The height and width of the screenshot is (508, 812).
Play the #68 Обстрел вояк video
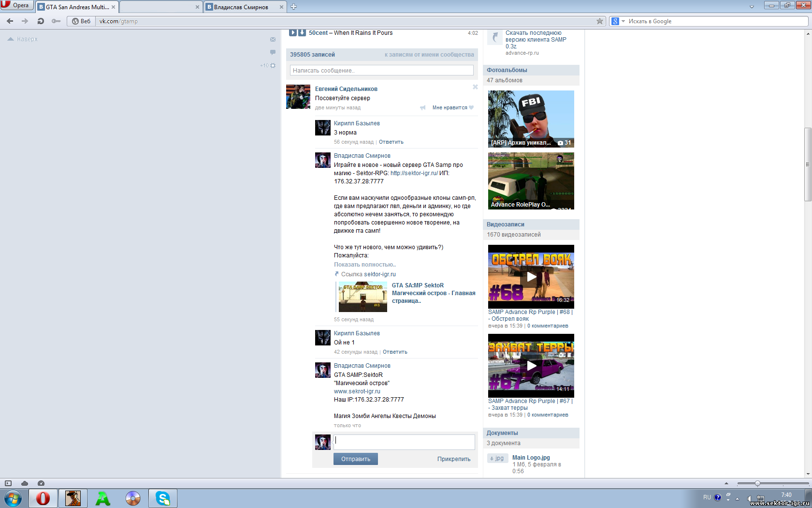point(531,277)
